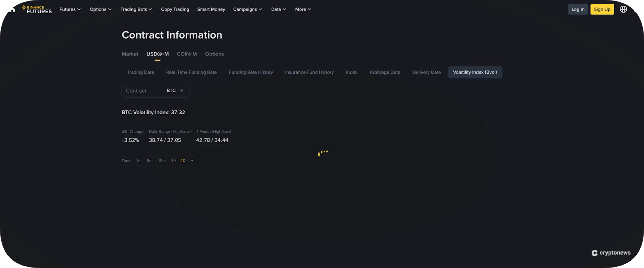Expand the Data menu
Viewport: 644px width, 268px height.
279,9
